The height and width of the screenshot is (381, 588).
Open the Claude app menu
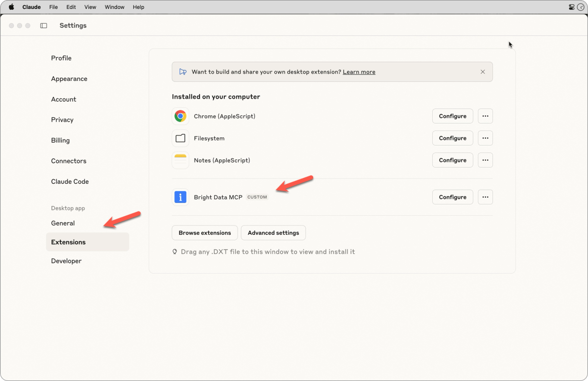click(31, 7)
